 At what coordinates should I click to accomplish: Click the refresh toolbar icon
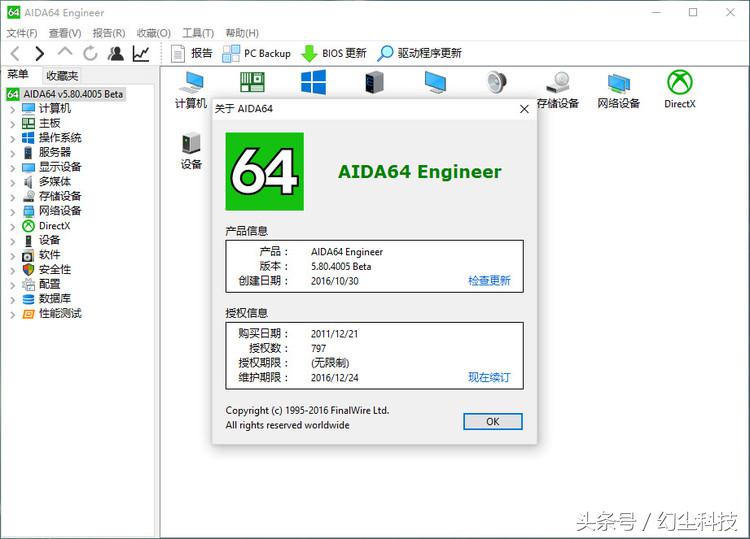(90, 54)
